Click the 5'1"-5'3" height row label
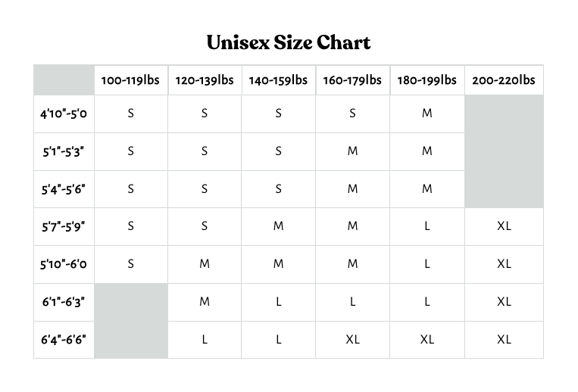 [64, 151]
